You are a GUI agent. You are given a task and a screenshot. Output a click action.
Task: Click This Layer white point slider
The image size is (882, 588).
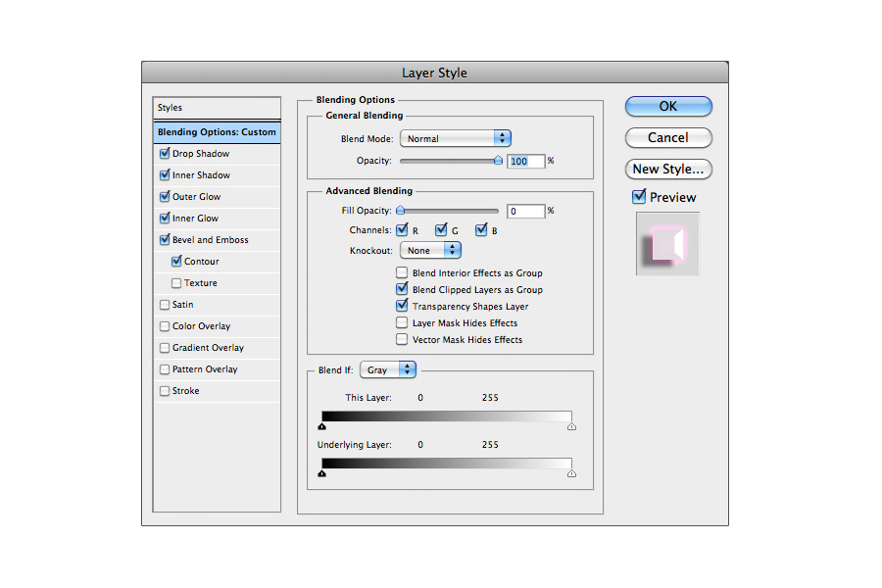point(571,426)
